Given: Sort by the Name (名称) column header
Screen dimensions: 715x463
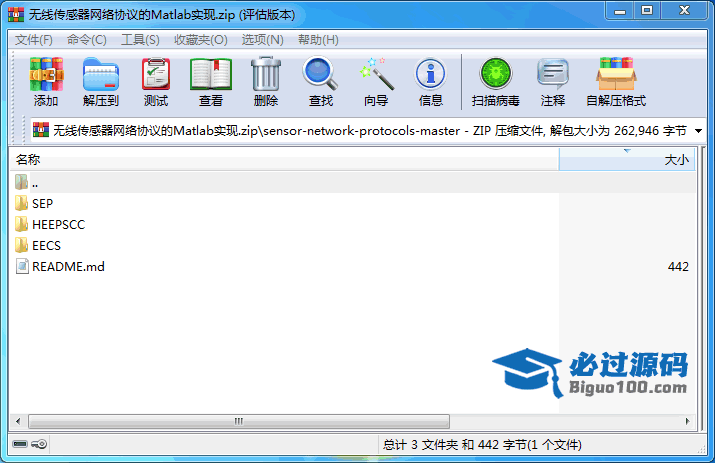Looking at the screenshot, I should coord(285,160).
